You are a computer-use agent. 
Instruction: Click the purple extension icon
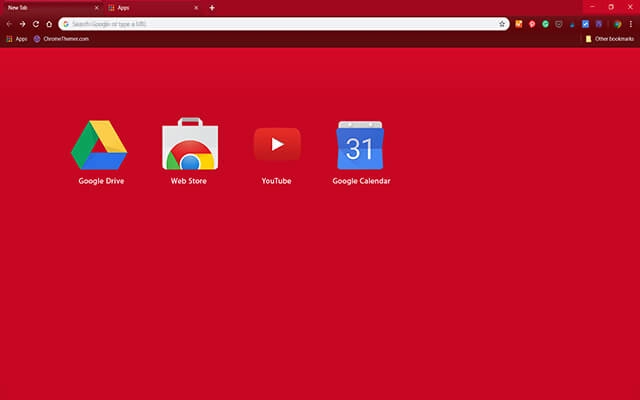pyautogui.click(x=599, y=24)
